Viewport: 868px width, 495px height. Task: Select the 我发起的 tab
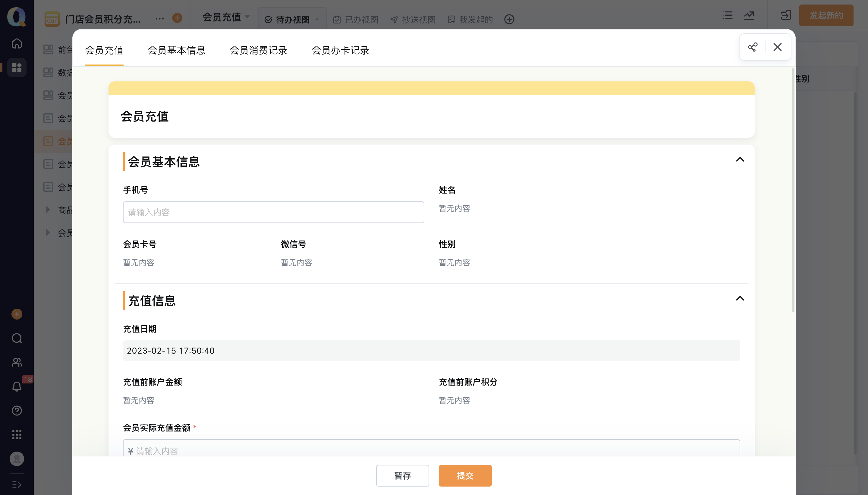coord(470,20)
